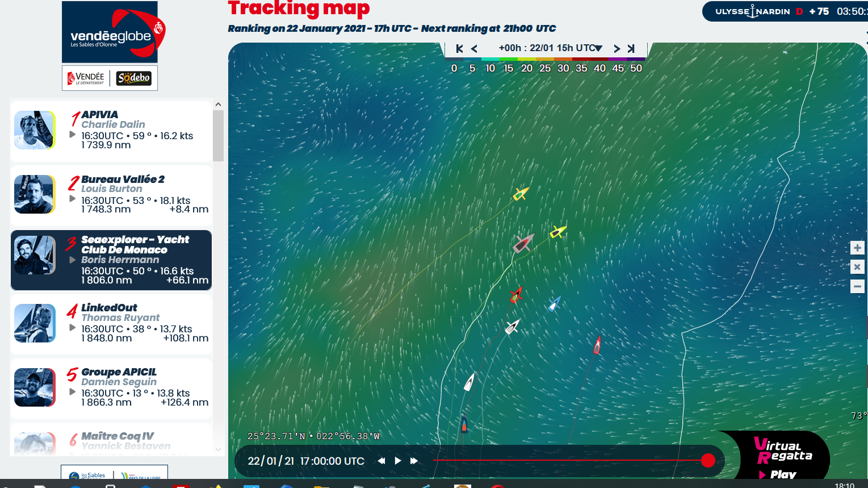Click the '1 739.9 nm' distance for APIVIA

point(106,145)
